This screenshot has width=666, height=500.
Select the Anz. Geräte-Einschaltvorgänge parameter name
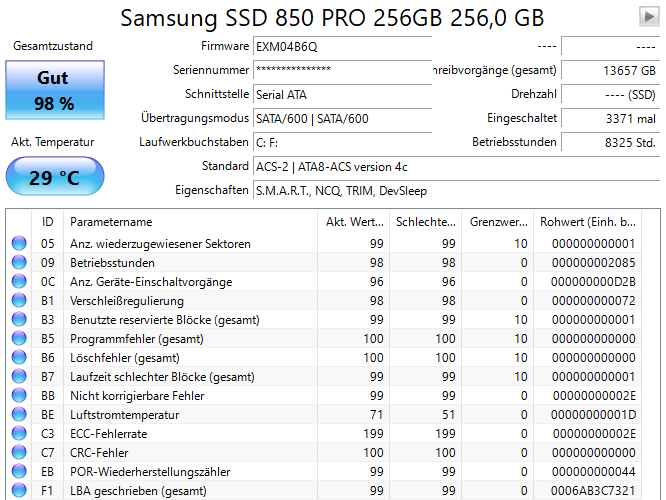click(151, 282)
